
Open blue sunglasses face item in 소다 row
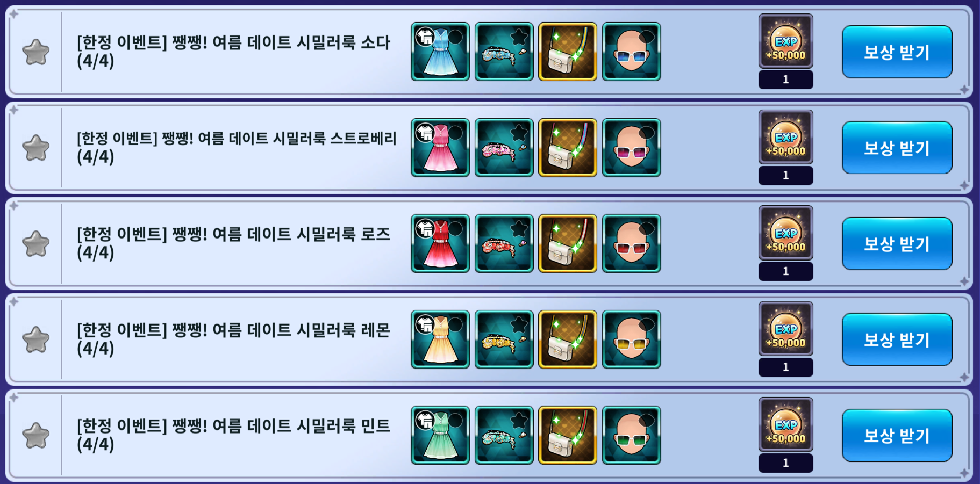point(632,52)
